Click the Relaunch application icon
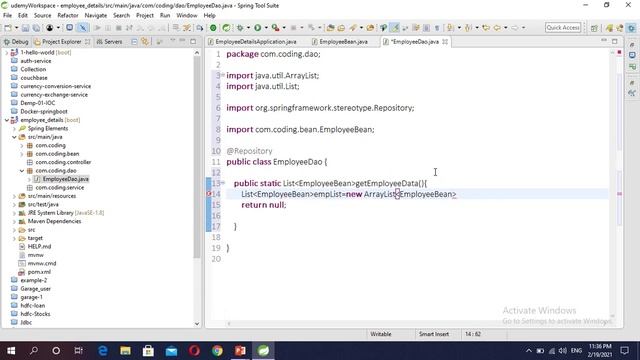This screenshot has height=360, width=640. click(x=226, y=28)
